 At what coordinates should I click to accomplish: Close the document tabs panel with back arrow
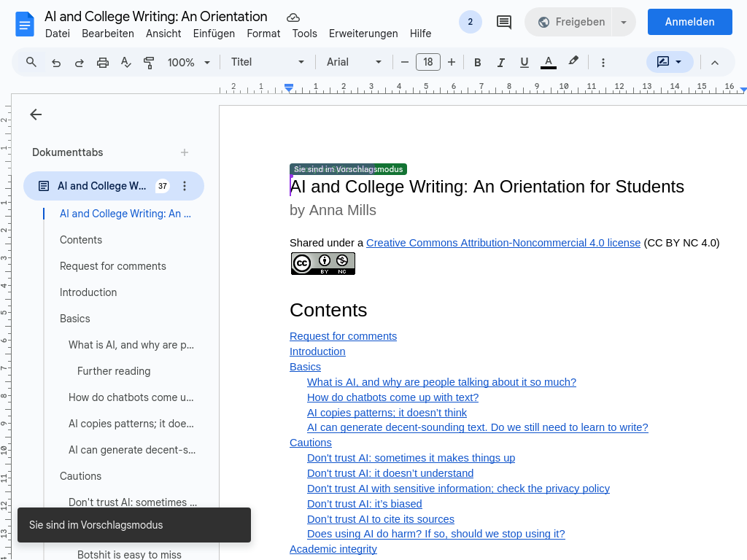point(36,114)
